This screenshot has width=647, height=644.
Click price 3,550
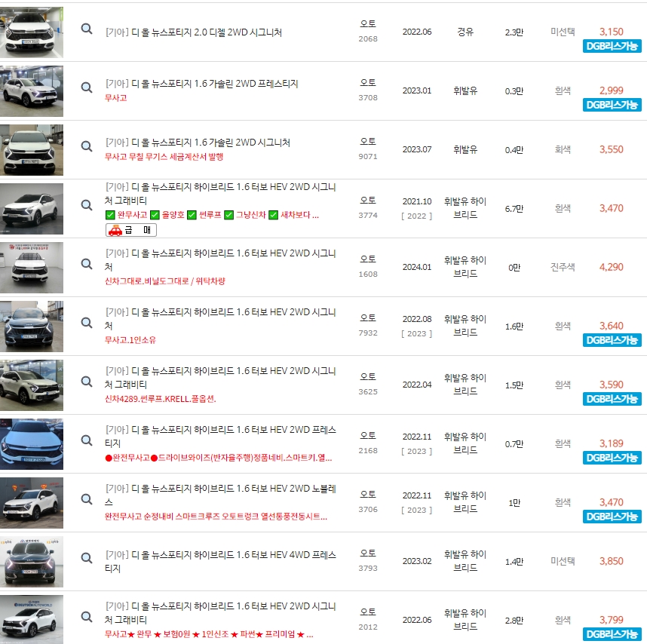click(x=611, y=149)
